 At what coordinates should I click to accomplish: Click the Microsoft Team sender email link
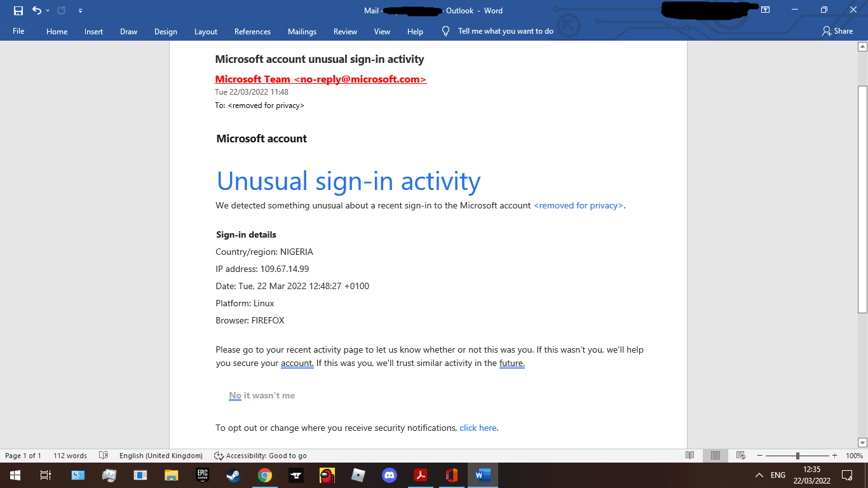point(321,79)
